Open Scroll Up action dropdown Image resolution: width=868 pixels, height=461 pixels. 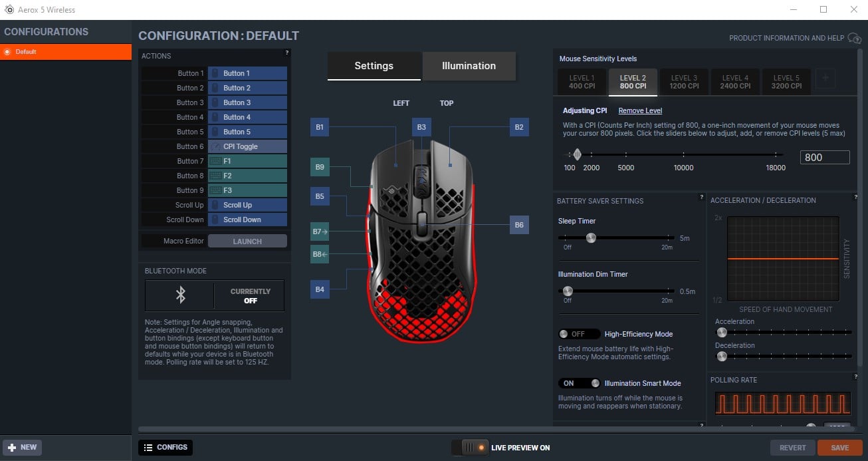(247, 205)
